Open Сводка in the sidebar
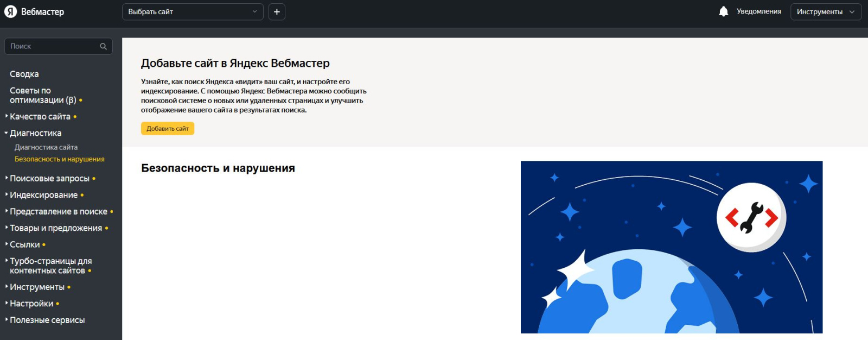Image resolution: width=868 pixels, height=340 pixels. pos(24,74)
